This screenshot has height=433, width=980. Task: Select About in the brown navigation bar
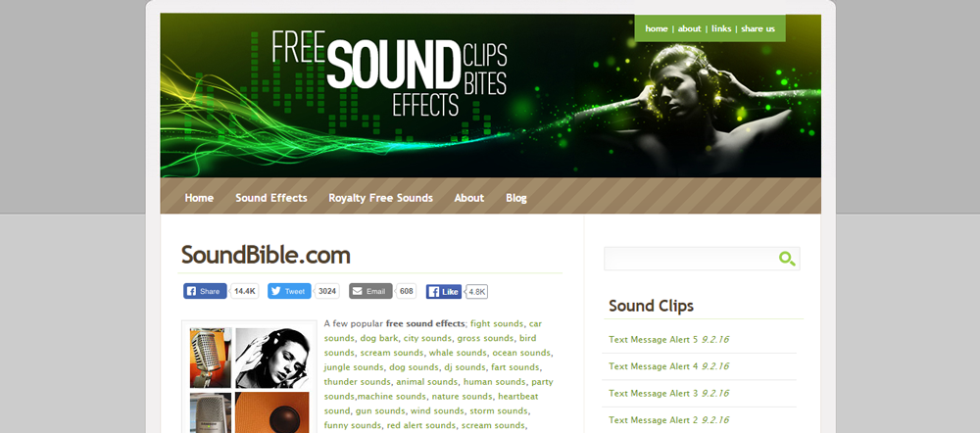click(x=468, y=198)
